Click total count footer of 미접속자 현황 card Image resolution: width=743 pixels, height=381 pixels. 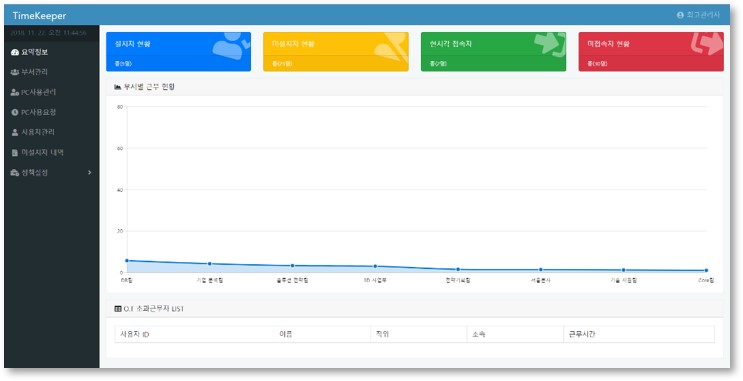pyautogui.click(x=651, y=64)
